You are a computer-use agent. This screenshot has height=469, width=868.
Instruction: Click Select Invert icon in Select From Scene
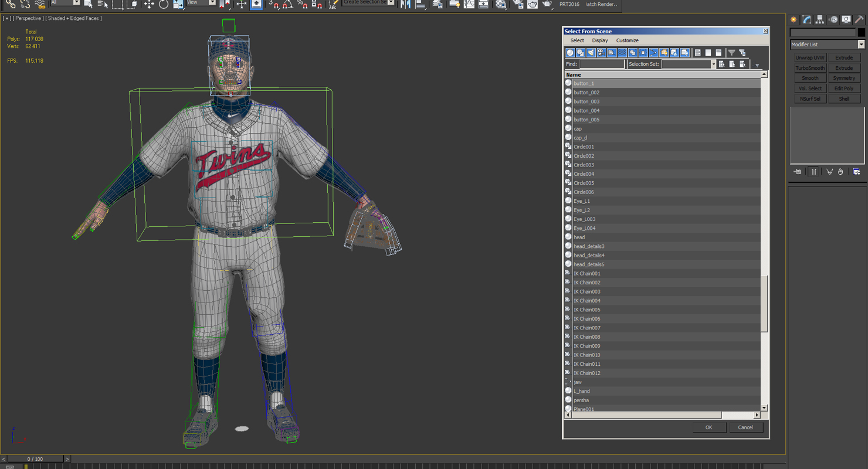pyautogui.click(x=718, y=53)
